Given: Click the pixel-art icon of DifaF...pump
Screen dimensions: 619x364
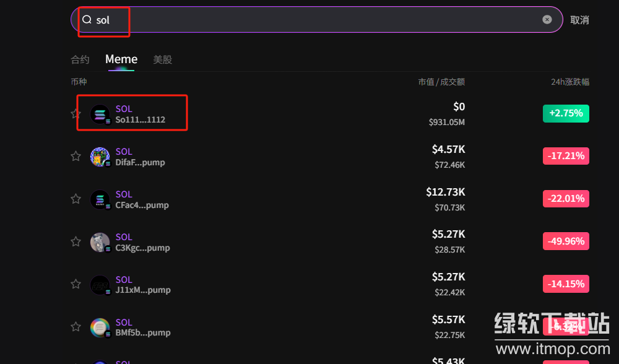Looking at the screenshot, I should tap(100, 157).
